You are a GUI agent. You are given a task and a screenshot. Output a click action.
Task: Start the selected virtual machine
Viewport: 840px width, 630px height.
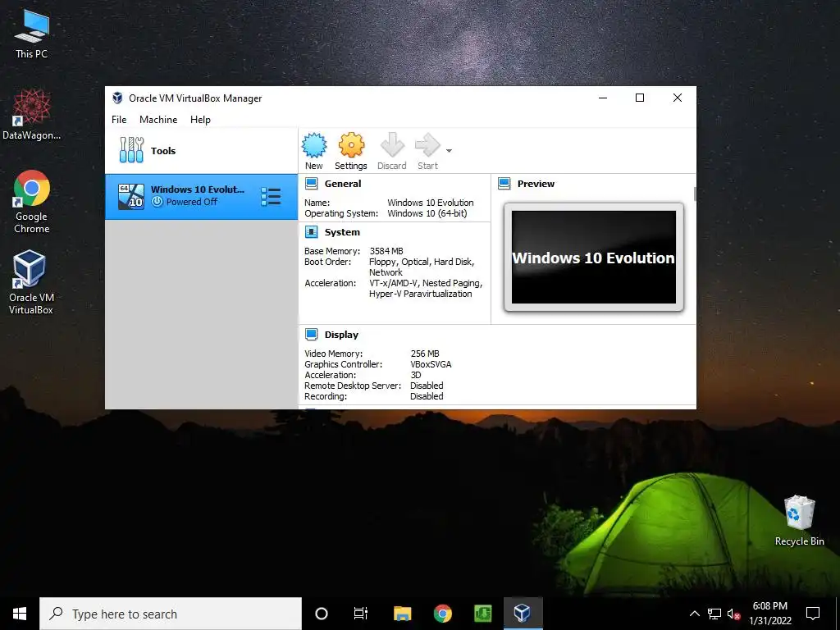coord(427,152)
